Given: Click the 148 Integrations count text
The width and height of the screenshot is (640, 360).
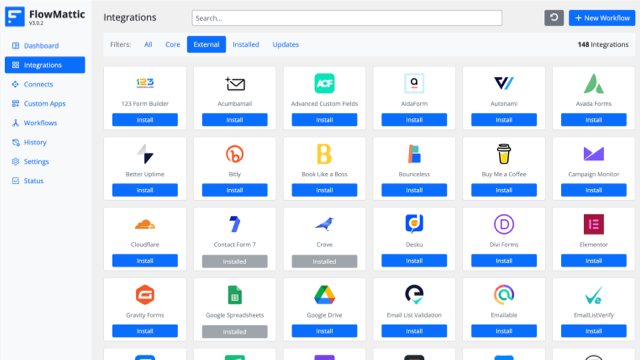Looking at the screenshot, I should pos(603,44).
